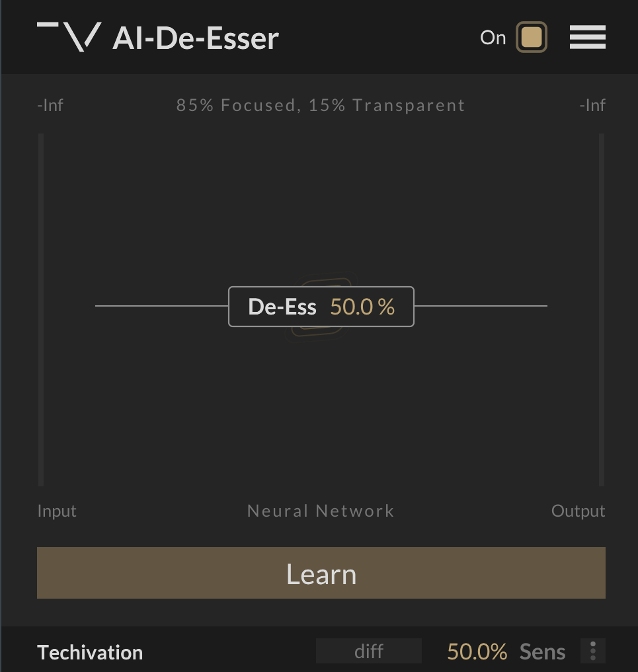Screen dimensions: 638x672
Task: Click the Input level meter bar
Action: point(41,309)
